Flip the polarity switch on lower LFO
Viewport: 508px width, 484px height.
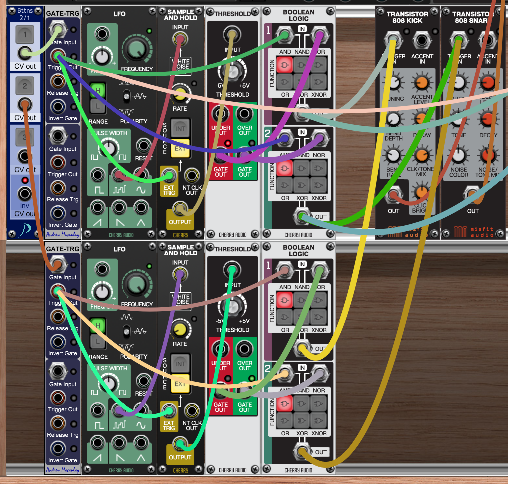click(126, 331)
